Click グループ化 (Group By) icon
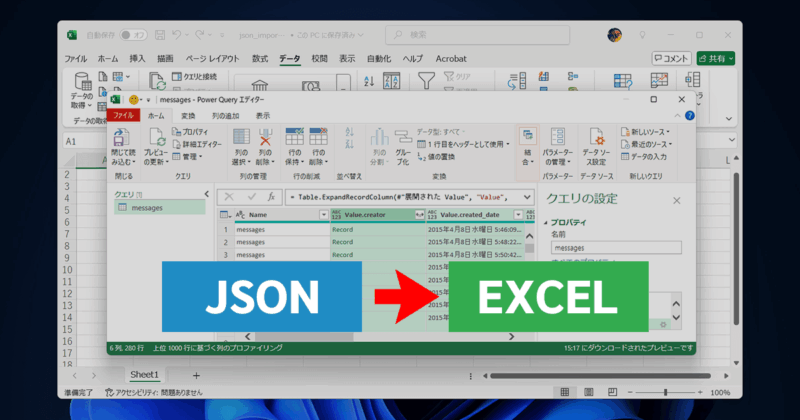Viewport: 800px width, 420px height. click(403, 137)
